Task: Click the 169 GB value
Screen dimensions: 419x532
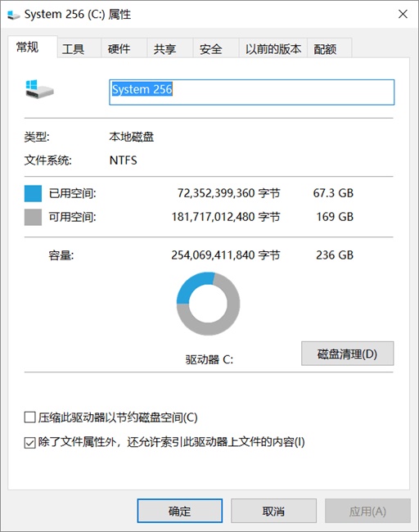Action: point(335,216)
